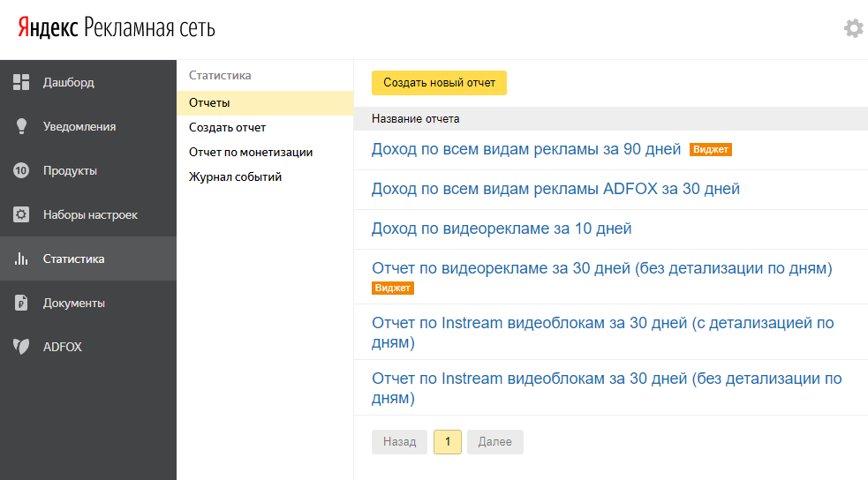Open the ADFOX за 30 дней income report

(x=555, y=189)
